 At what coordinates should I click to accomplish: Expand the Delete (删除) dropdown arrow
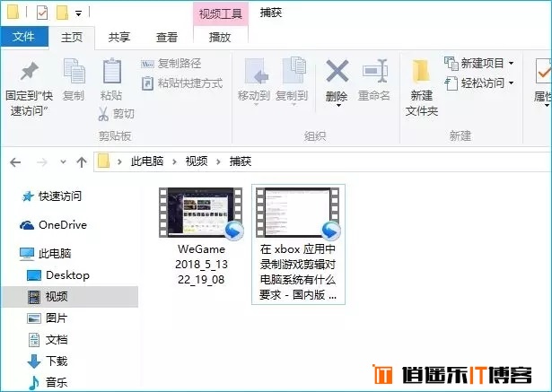tap(338, 105)
